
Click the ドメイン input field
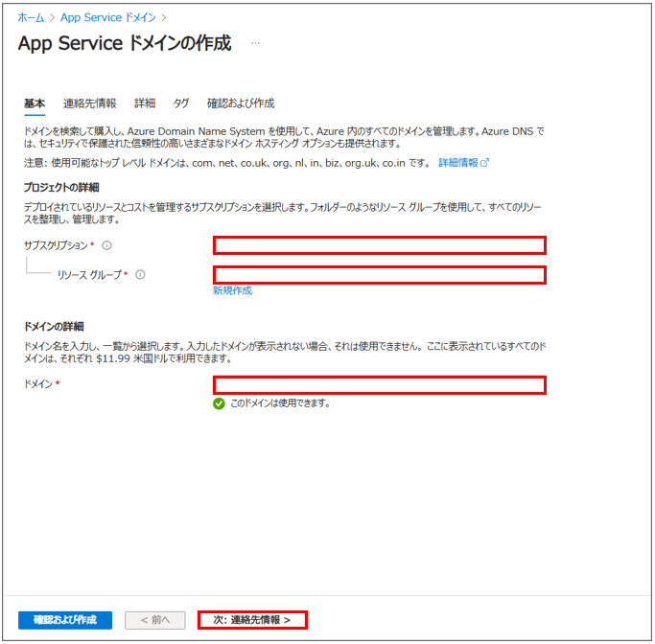[380, 385]
